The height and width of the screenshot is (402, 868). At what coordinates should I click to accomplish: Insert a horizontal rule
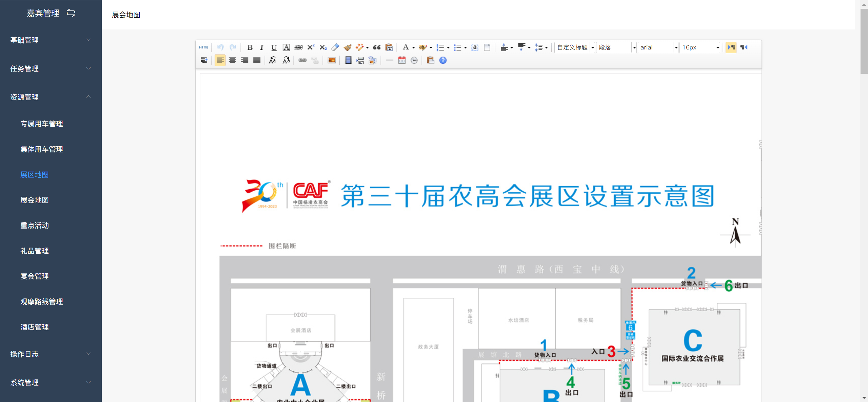click(390, 60)
